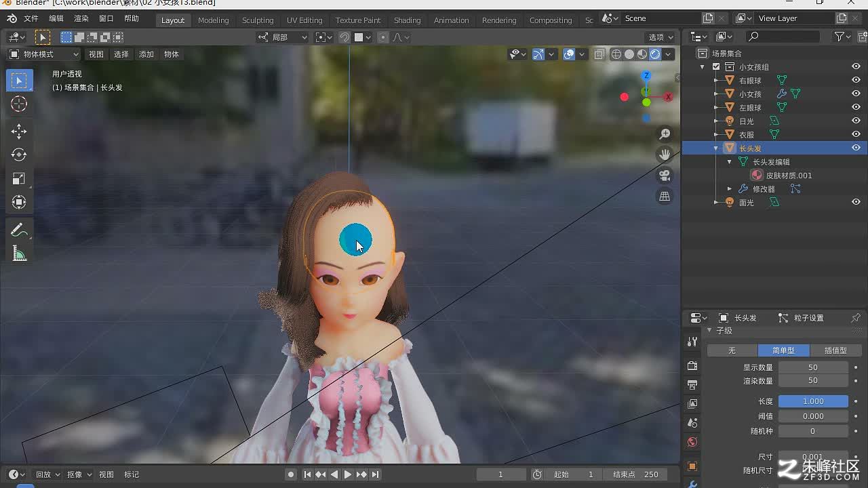Open the 编辑 menu
The width and height of the screenshot is (868, 488).
(56, 19)
